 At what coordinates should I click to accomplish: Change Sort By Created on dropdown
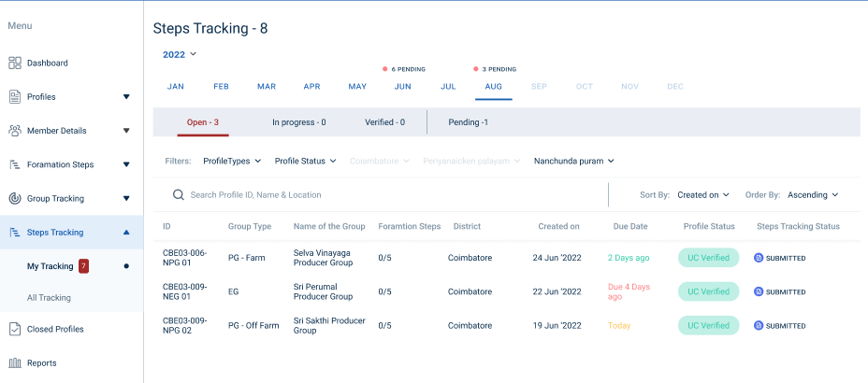[x=703, y=195]
